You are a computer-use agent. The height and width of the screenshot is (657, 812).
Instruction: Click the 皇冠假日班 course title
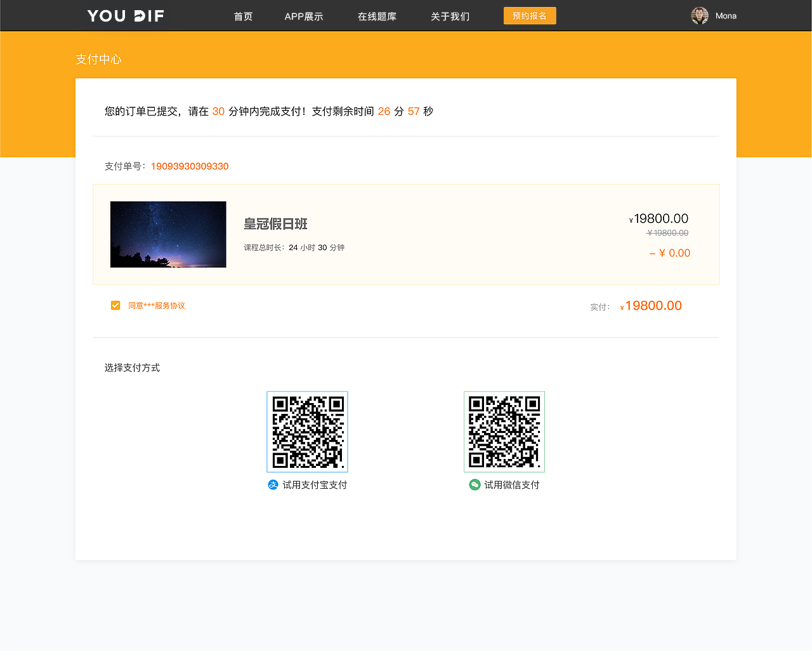point(276,224)
